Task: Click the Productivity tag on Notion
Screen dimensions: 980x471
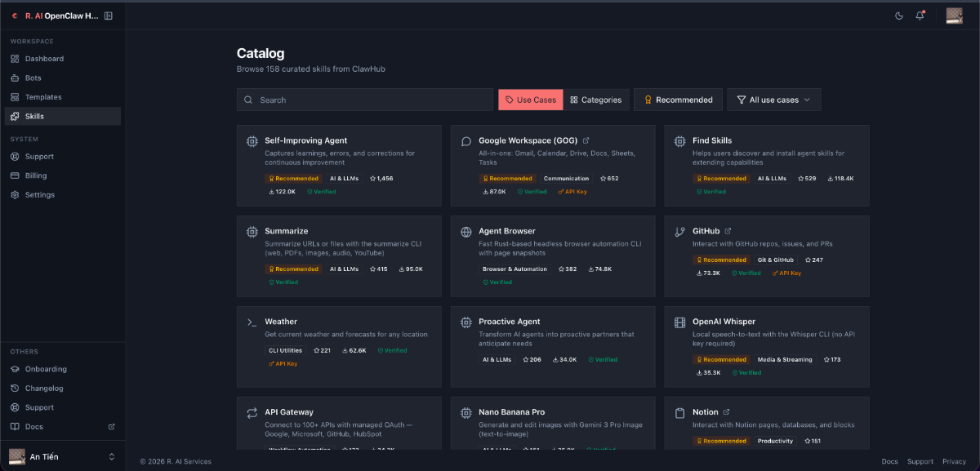Action: (775, 441)
